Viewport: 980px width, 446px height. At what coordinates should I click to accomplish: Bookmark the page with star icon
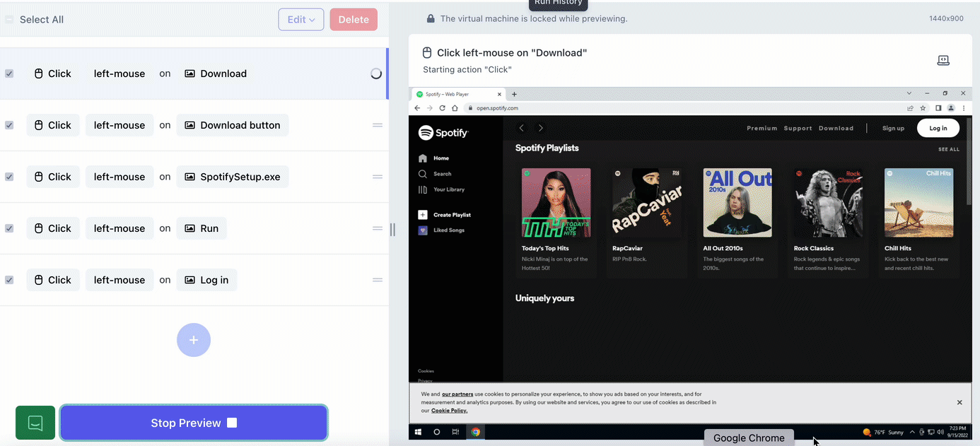923,108
